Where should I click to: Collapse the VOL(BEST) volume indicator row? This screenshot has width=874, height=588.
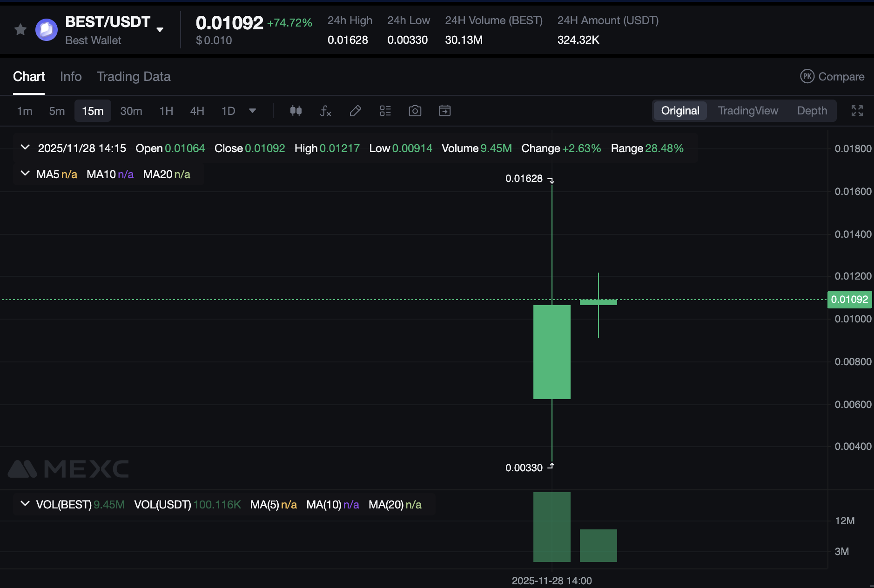pos(25,504)
